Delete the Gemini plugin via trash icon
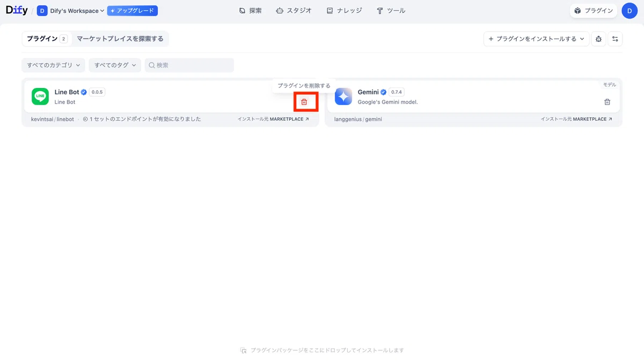 [607, 102]
